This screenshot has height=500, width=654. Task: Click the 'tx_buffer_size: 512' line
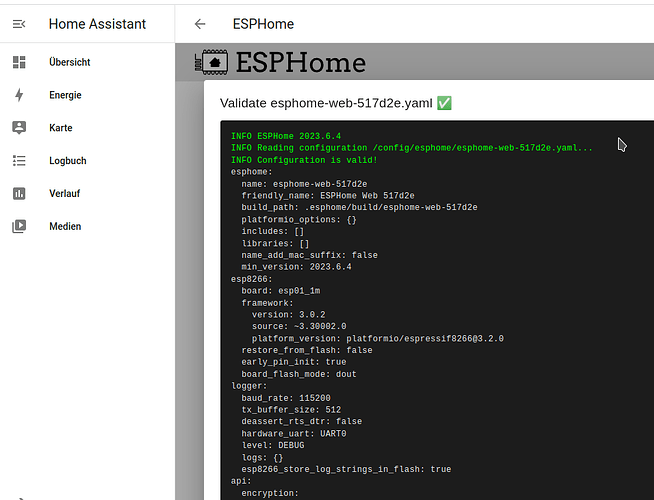pyautogui.click(x=291, y=410)
